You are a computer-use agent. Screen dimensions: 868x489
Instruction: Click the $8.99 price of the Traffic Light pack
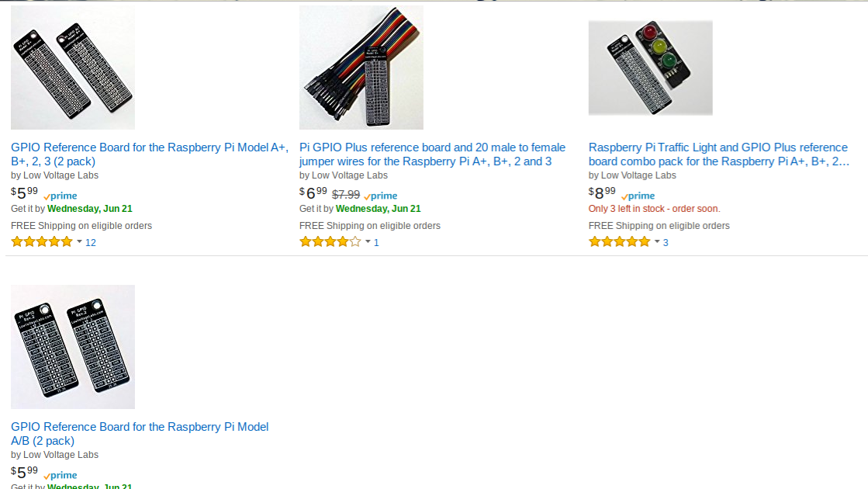tap(602, 193)
